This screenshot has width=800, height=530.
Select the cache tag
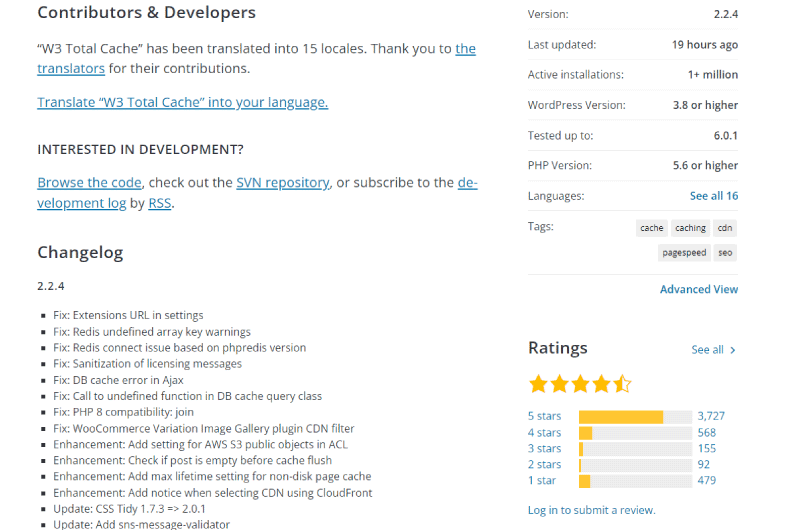pyautogui.click(x=652, y=228)
